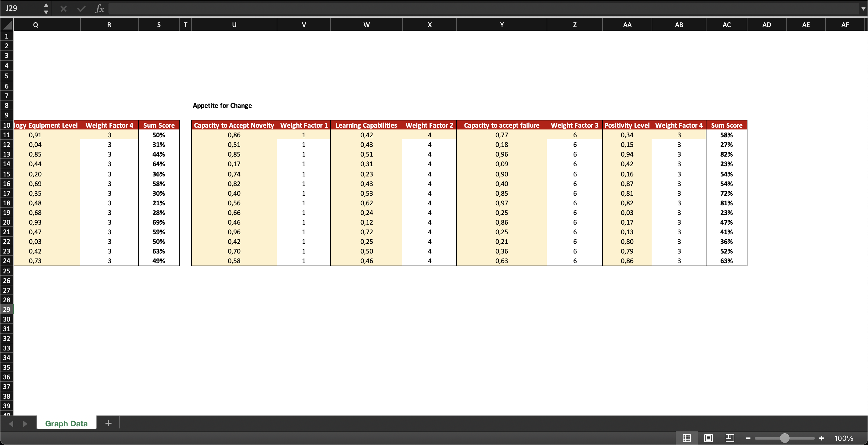Open the Name Box dropdown arrows
The width and height of the screenshot is (868, 445).
tap(46, 9)
